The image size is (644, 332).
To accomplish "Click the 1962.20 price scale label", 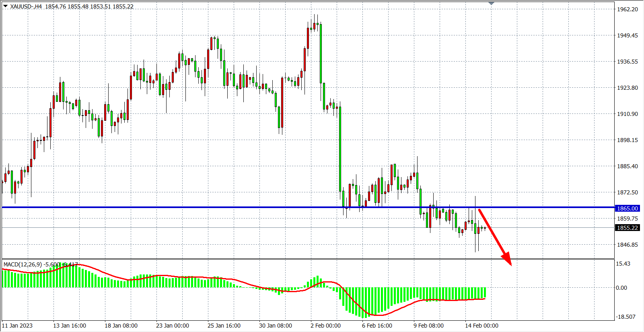I will 628,9.
